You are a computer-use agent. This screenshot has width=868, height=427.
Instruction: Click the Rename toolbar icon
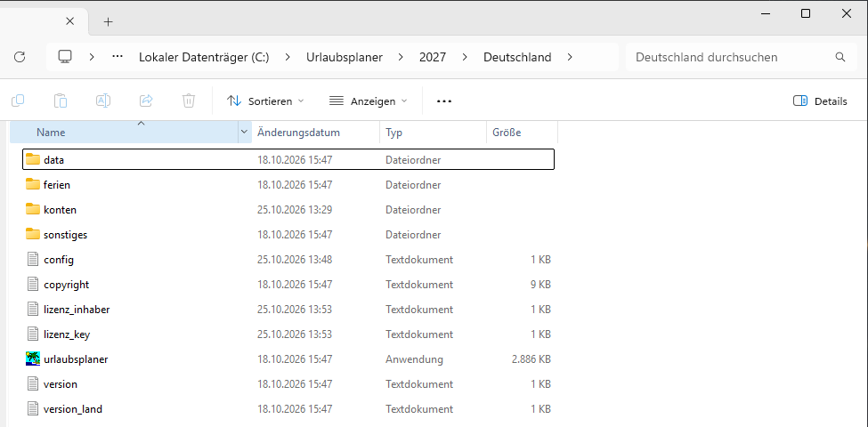click(103, 101)
